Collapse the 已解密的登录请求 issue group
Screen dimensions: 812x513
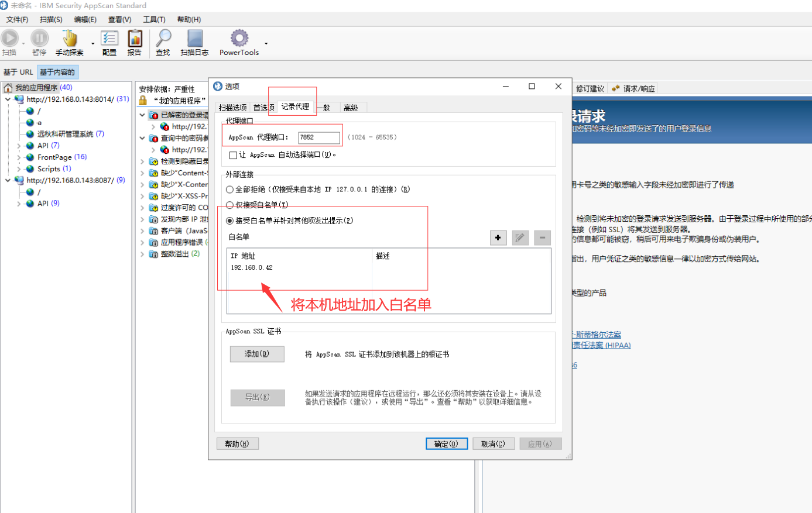pyautogui.click(x=142, y=115)
